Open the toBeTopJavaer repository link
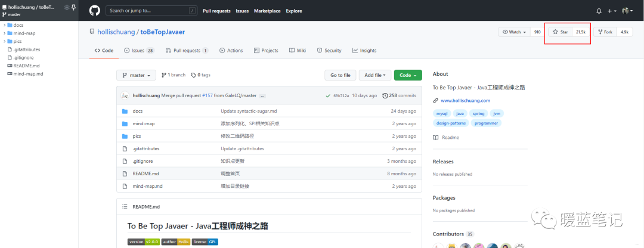The width and height of the screenshot is (644, 248). click(x=163, y=32)
